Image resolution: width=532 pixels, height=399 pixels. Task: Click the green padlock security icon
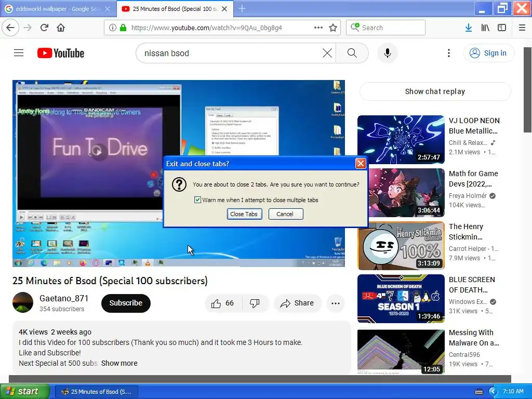click(x=123, y=28)
